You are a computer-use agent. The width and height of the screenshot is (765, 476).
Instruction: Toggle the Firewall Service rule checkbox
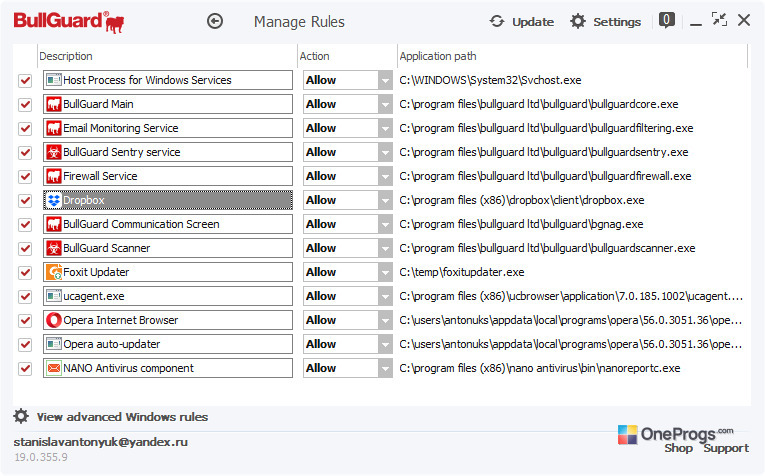tap(25, 177)
